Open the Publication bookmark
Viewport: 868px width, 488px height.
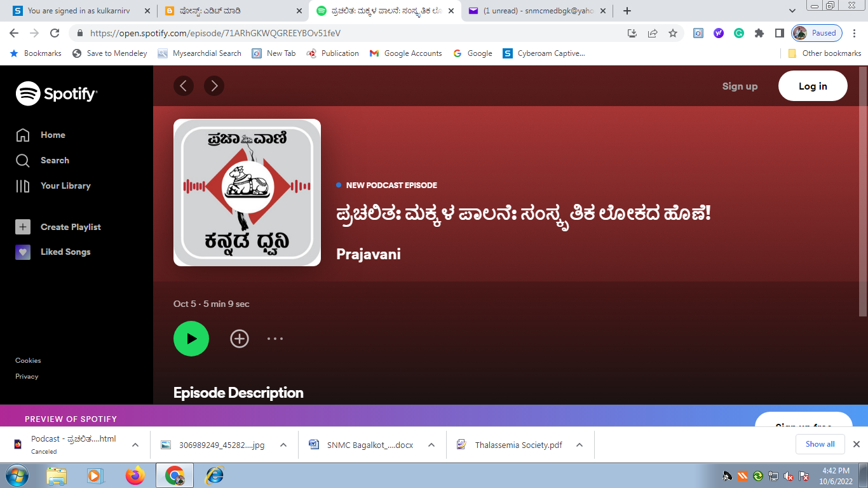pyautogui.click(x=332, y=53)
